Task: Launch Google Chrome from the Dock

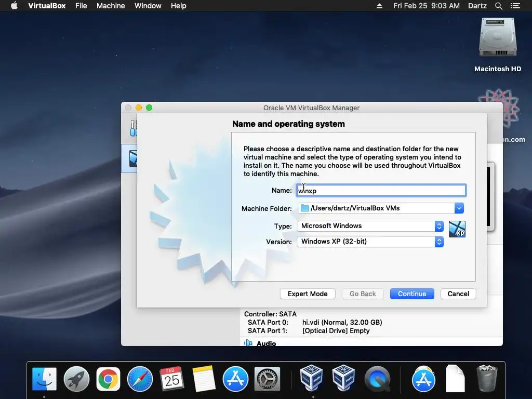Action: pyautogui.click(x=108, y=379)
